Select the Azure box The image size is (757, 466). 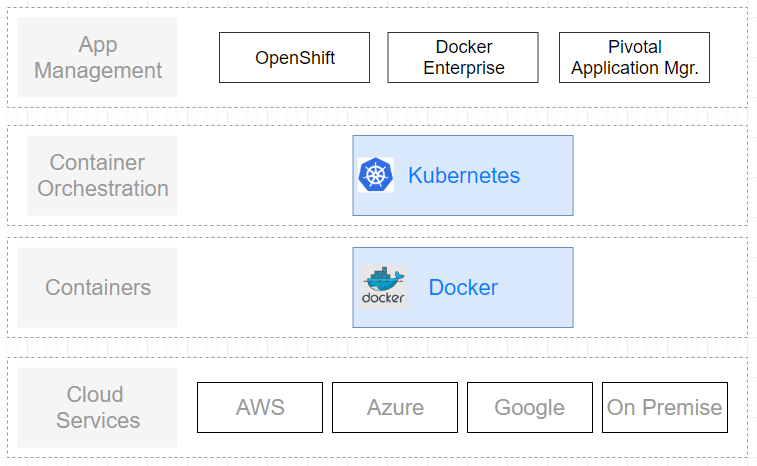[395, 408]
